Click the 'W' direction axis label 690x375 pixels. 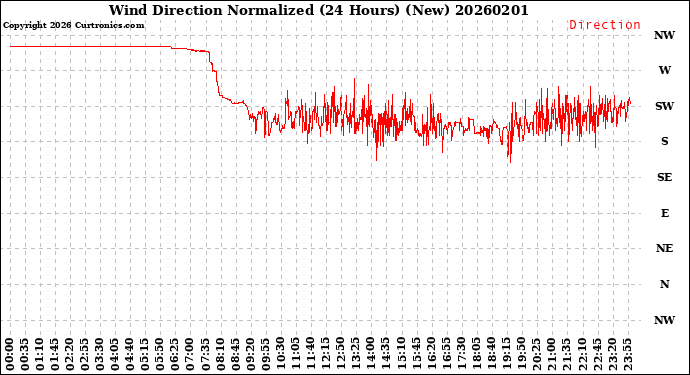pos(664,70)
